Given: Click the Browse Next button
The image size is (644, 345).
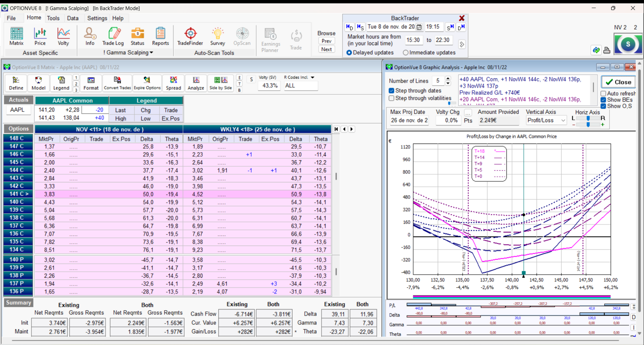Looking at the screenshot, I should (327, 49).
